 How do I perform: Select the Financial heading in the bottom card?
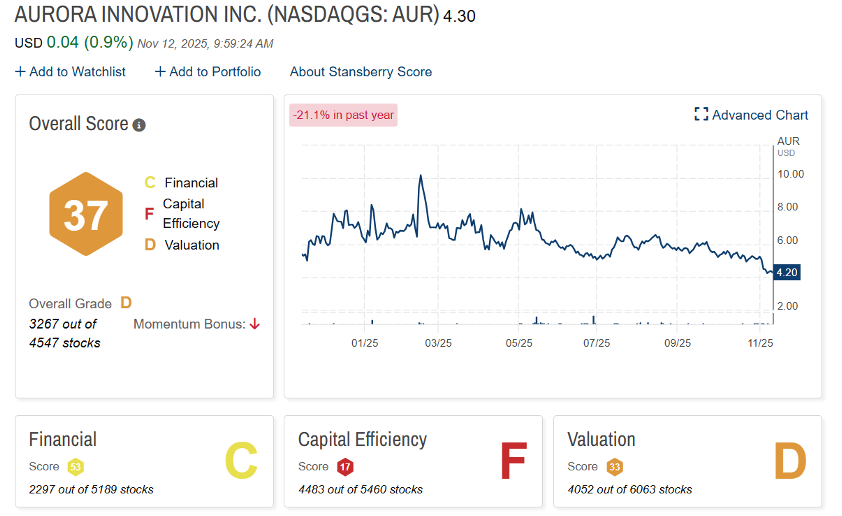pyautogui.click(x=63, y=440)
